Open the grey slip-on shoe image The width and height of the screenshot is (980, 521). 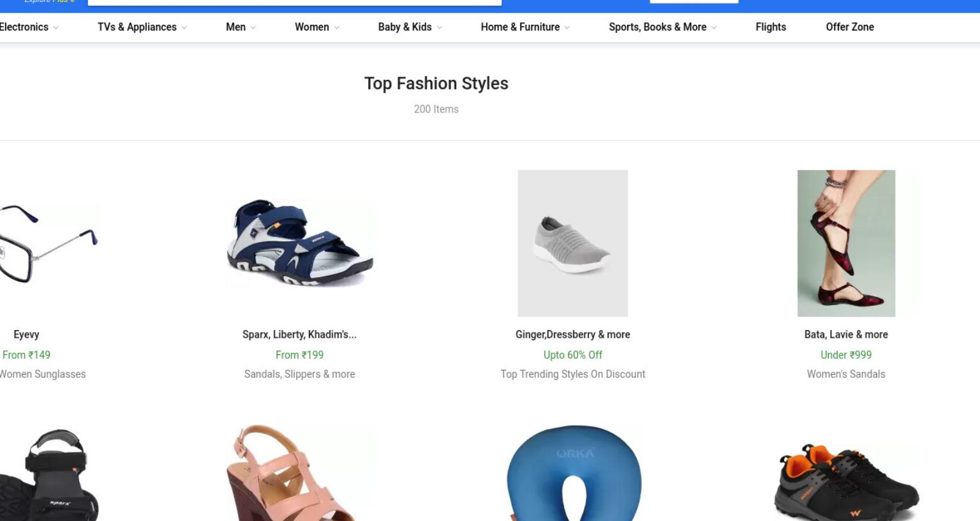tap(573, 243)
